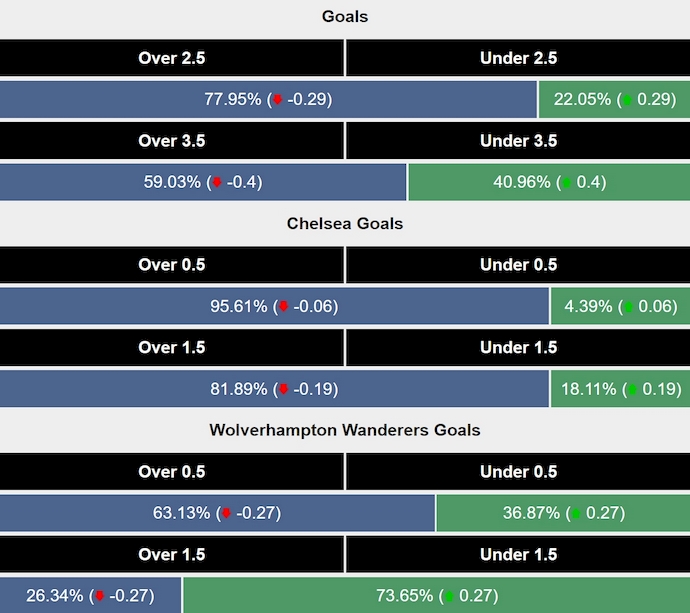Click the red down arrow beside 95.61%
The width and height of the screenshot is (690, 613).
tap(283, 307)
